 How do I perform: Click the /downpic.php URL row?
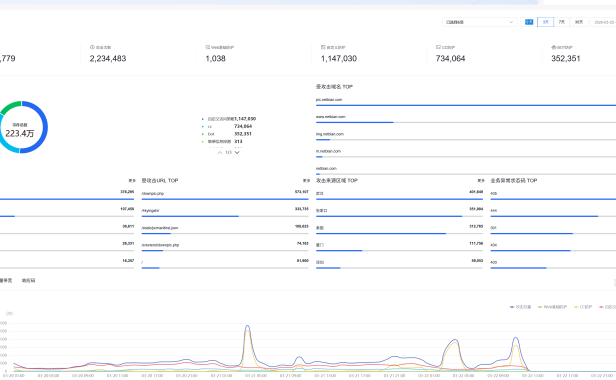pyautogui.click(x=225, y=195)
